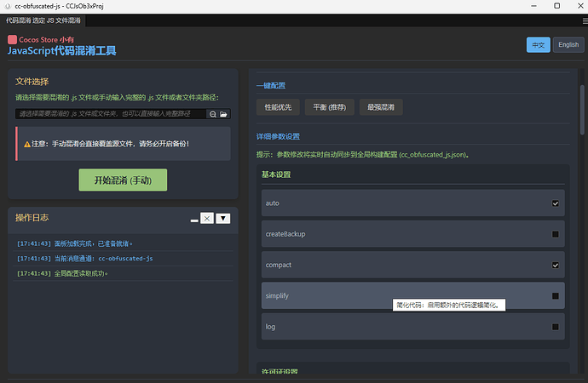Click the Cocos Store 小有 link
Screen dimensions: 588x383
pyautogui.click(x=46, y=40)
